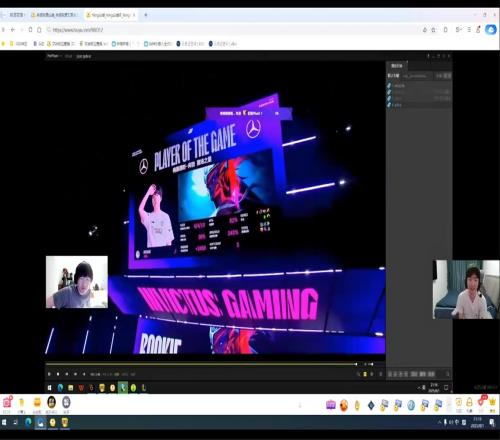Click the browser back arrow
Viewport: 500px width, 440px height.
(x=13, y=30)
